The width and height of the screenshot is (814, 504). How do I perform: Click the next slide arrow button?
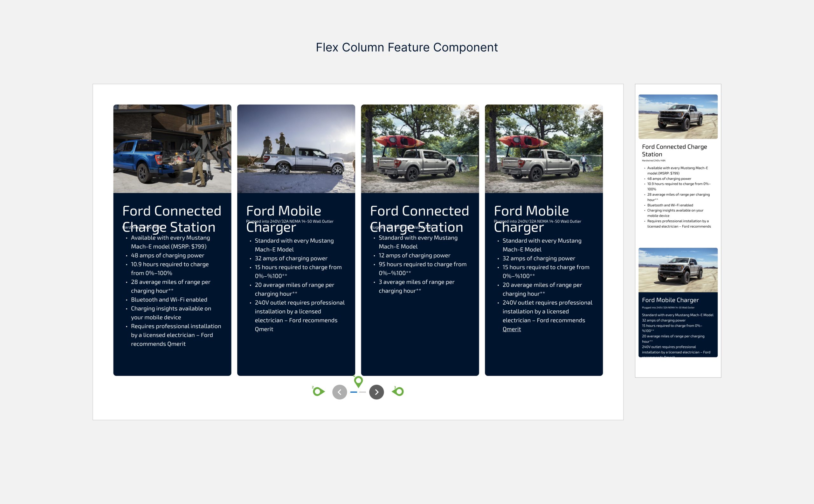[x=376, y=392]
